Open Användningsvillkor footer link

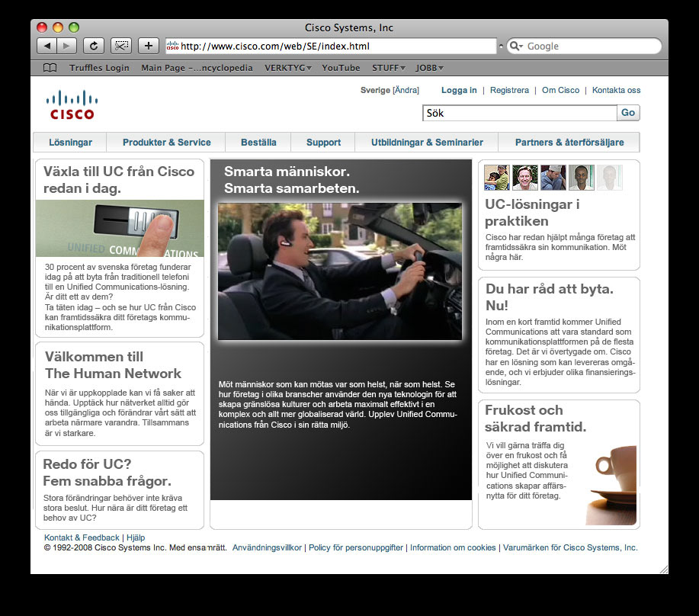(x=267, y=547)
